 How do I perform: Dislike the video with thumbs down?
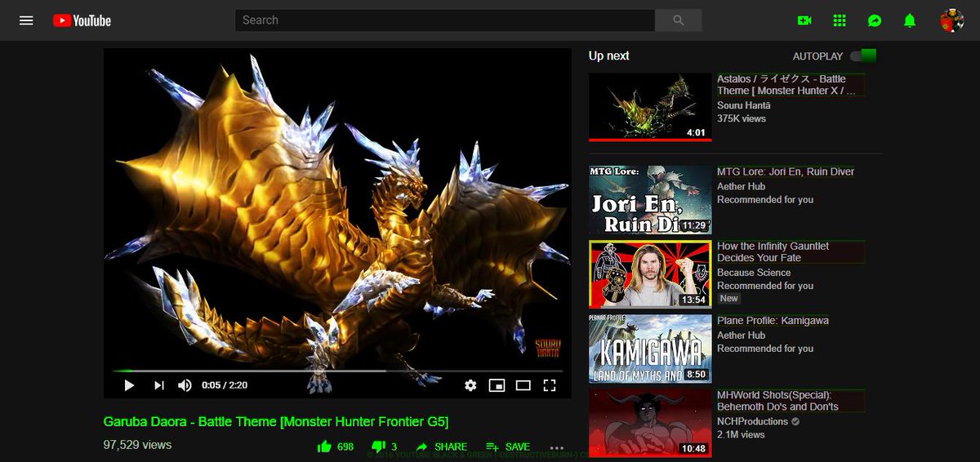point(384,446)
